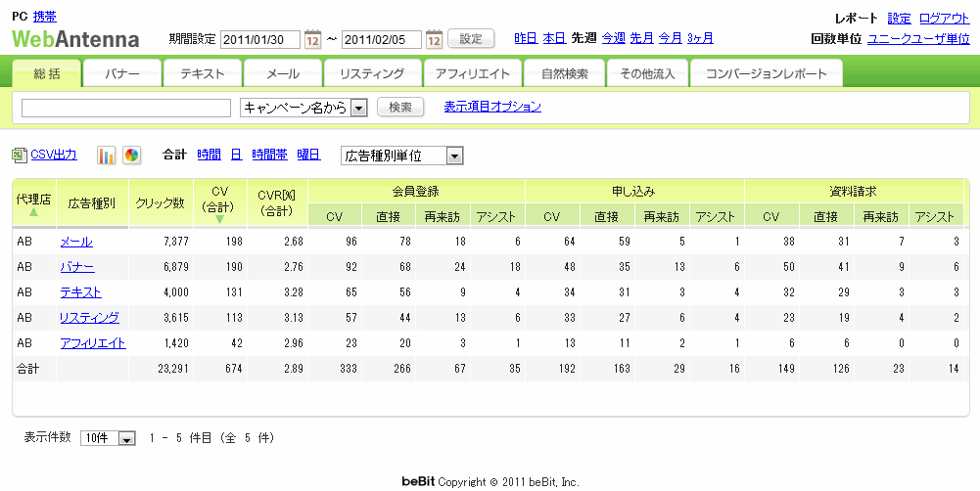The image size is (980, 491).
Task: Switch to the バナー tab
Action: [x=121, y=73]
